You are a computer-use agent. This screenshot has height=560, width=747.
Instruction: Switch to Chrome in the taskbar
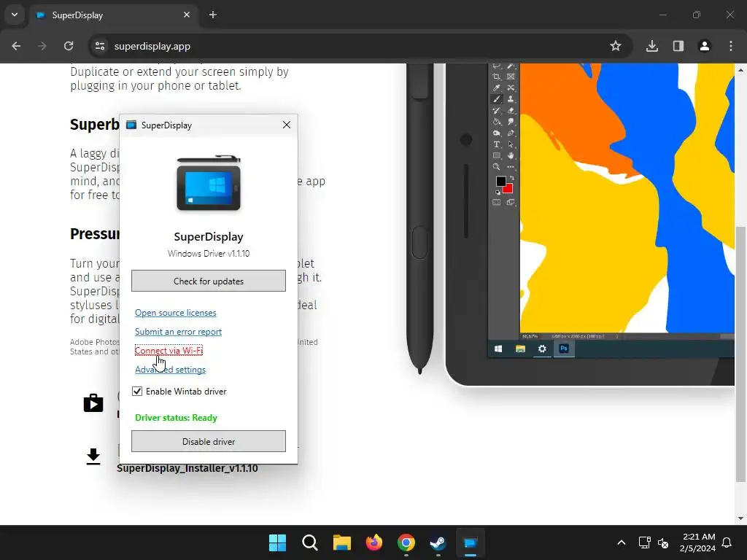[x=406, y=542]
